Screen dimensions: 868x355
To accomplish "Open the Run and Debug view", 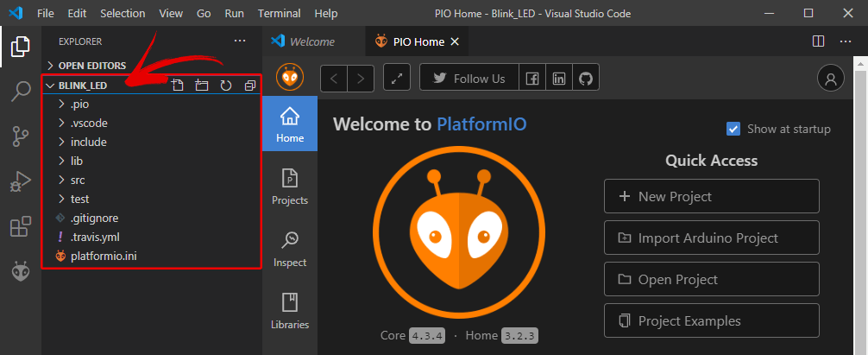I will [x=20, y=182].
